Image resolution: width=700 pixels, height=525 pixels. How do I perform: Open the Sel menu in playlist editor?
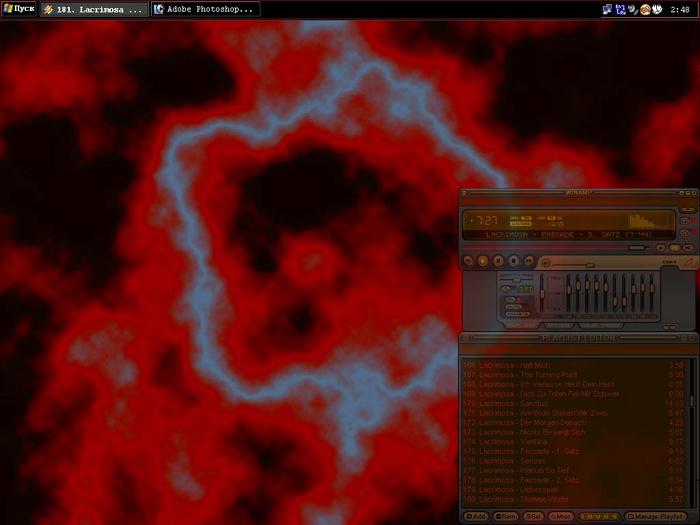534,516
